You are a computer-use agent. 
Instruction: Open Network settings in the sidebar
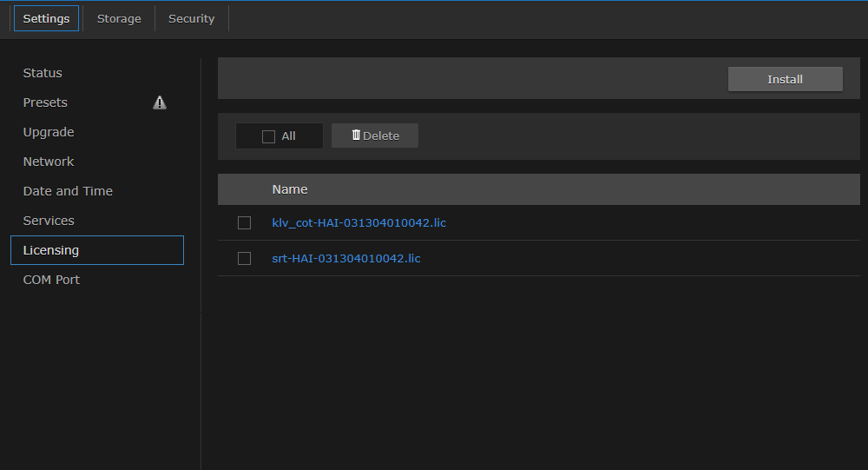49,162
